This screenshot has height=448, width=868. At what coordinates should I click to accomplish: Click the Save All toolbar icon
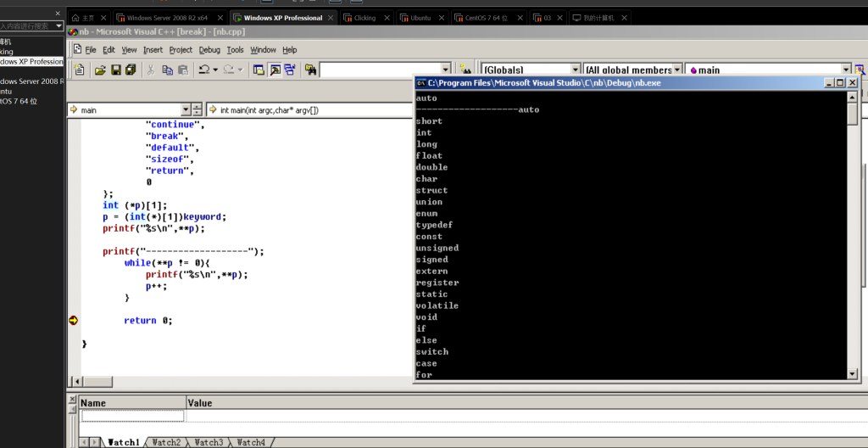pyautogui.click(x=130, y=70)
